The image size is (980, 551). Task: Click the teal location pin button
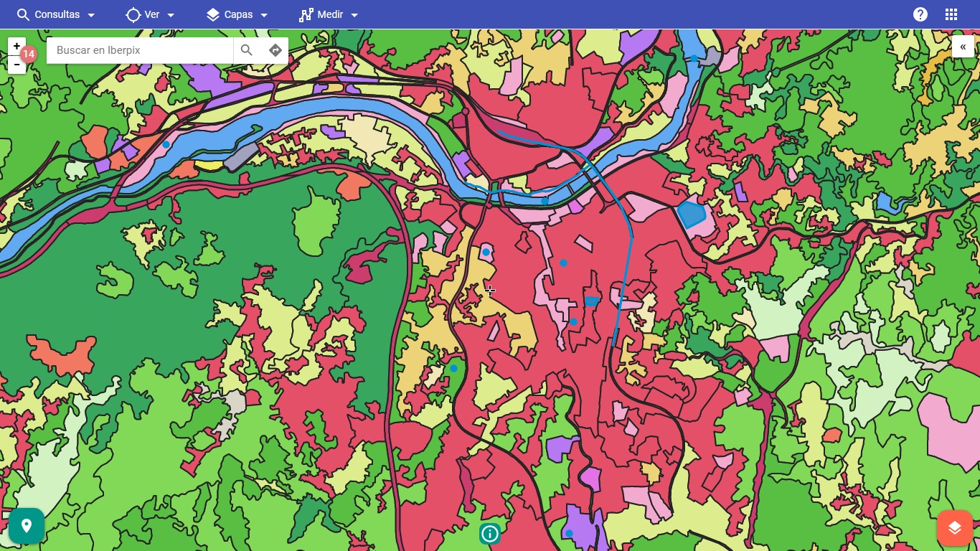[27, 526]
